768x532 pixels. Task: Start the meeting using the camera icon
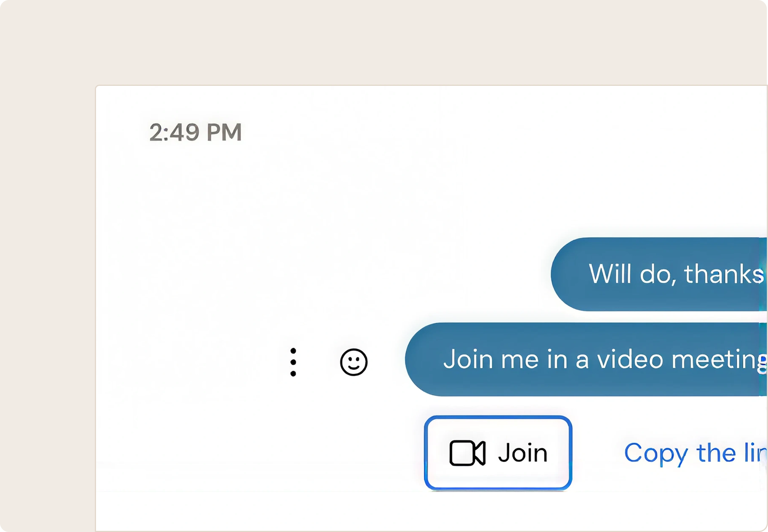tap(467, 453)
